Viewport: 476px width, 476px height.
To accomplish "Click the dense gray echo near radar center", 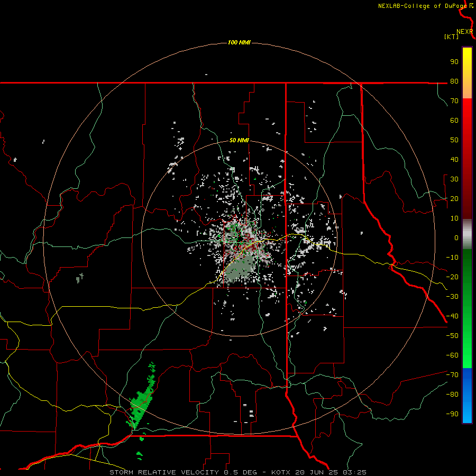I will (x=241, y=269).
